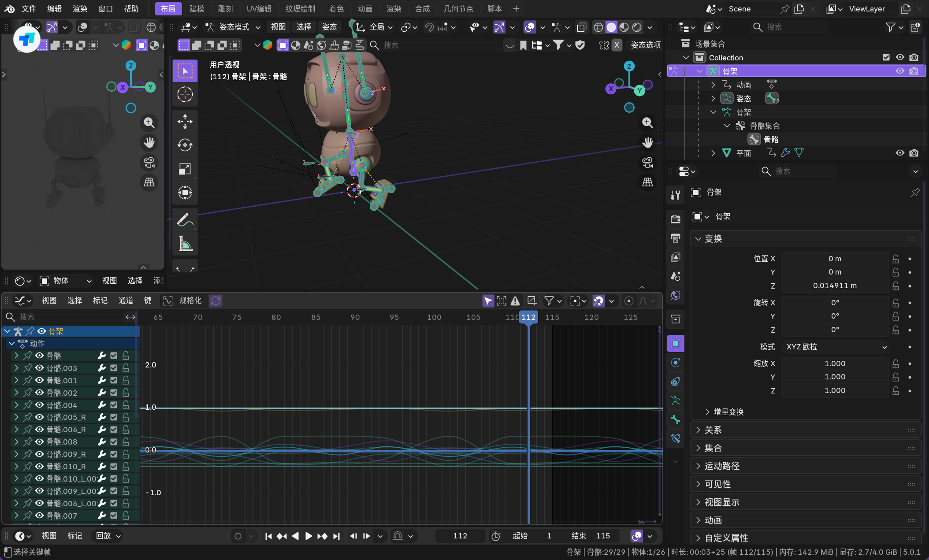Click the 3D cursor tool
The height and width of the screenshot is (560, 929).
point(185,94)
